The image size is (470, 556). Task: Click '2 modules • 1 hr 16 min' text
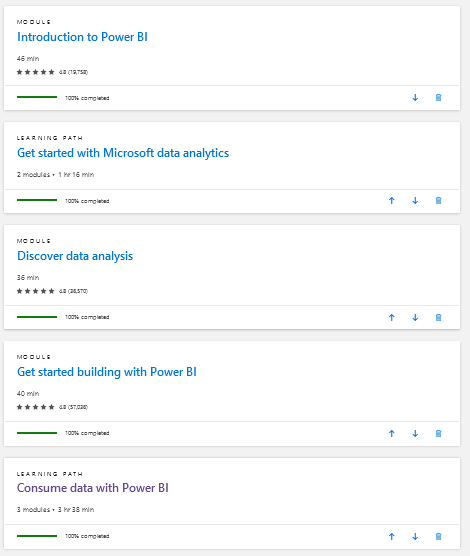pos(55,174)
